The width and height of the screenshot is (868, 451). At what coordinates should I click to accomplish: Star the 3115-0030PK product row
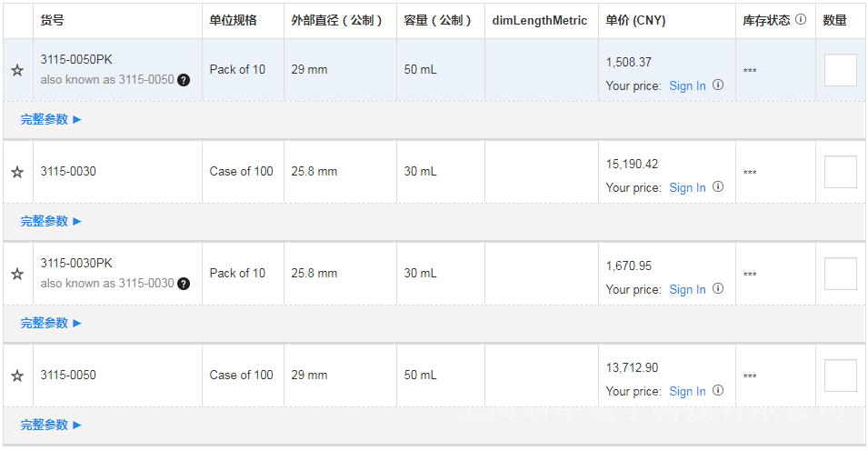(17, 274)
